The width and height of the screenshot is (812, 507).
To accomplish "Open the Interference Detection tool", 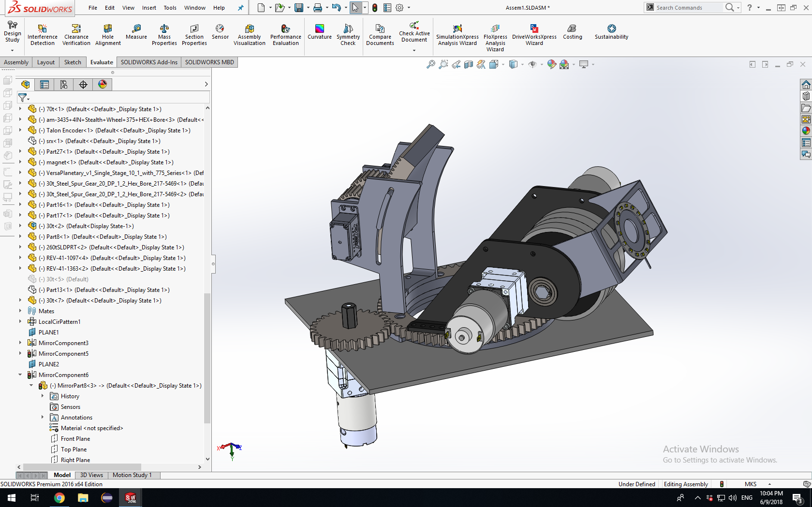I will 43,35.
